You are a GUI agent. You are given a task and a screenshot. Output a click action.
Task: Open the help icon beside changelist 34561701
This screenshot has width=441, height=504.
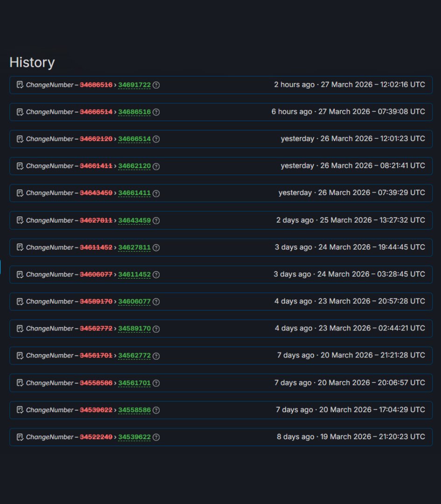coord(156,383)
